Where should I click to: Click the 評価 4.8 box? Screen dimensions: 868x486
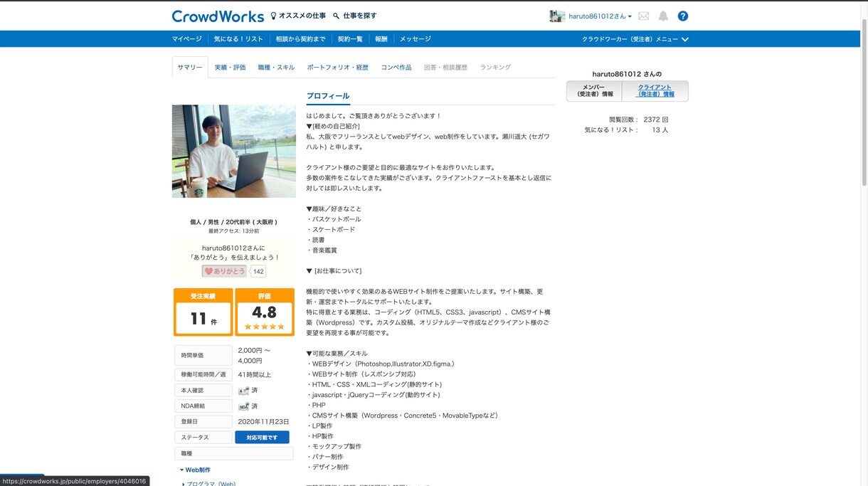point(265,312)
